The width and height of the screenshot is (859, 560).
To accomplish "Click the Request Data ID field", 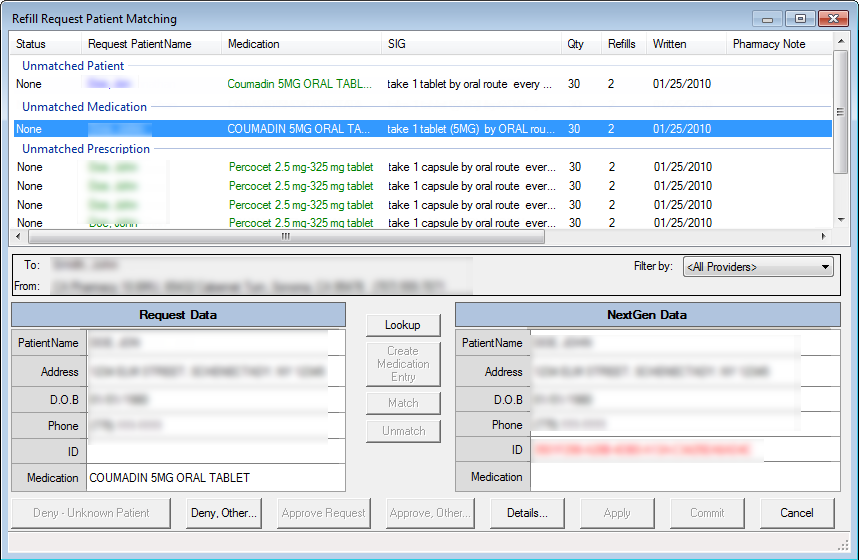I will (216, 452).
